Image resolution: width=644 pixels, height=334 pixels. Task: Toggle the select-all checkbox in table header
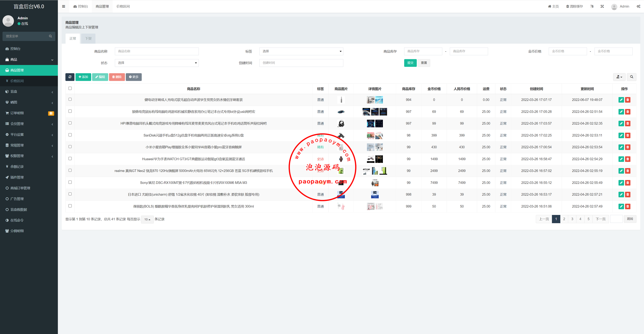coord(70,88)
